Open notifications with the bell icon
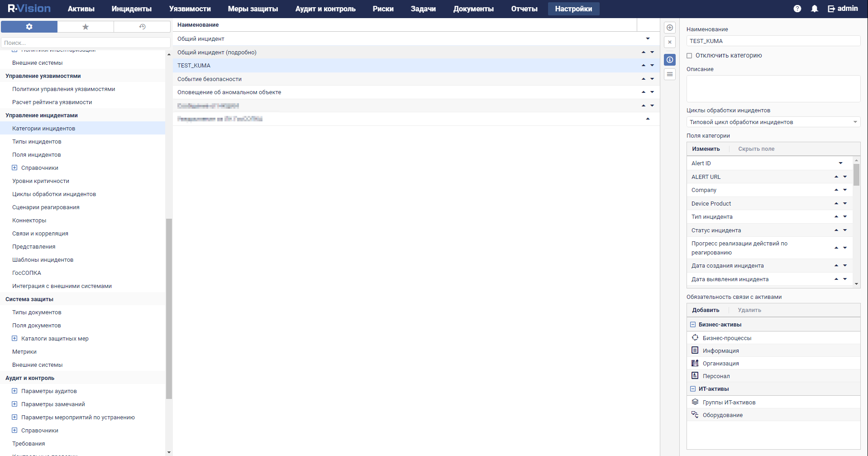The height and width of the screenshot is (456, 868). 814,8
